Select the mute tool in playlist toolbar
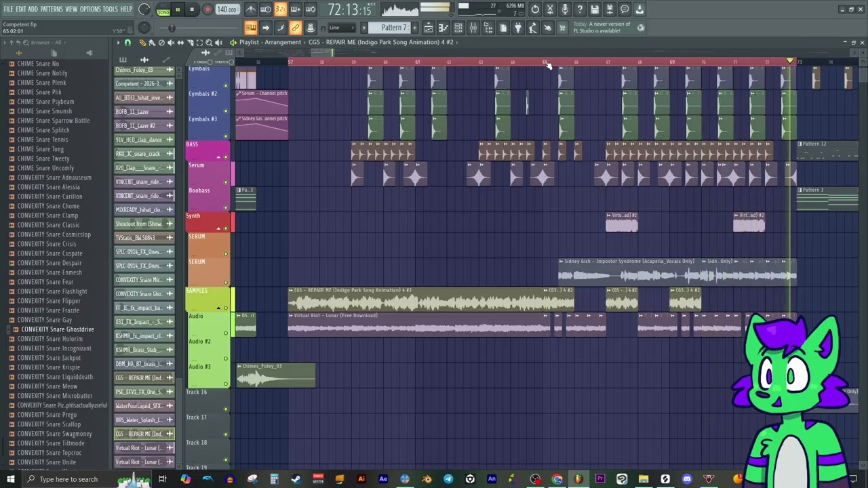This screenshot has width=868, height=488. click(171, 43)
